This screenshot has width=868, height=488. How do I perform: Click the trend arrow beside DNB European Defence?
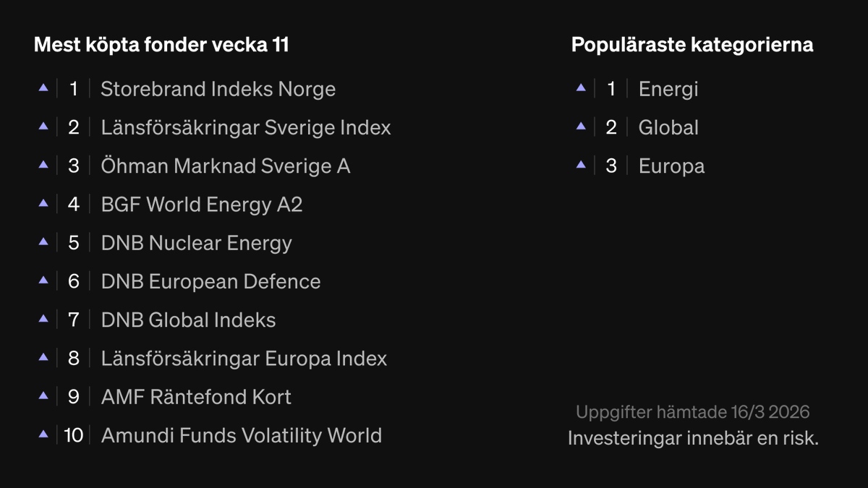tap(43, 280)
